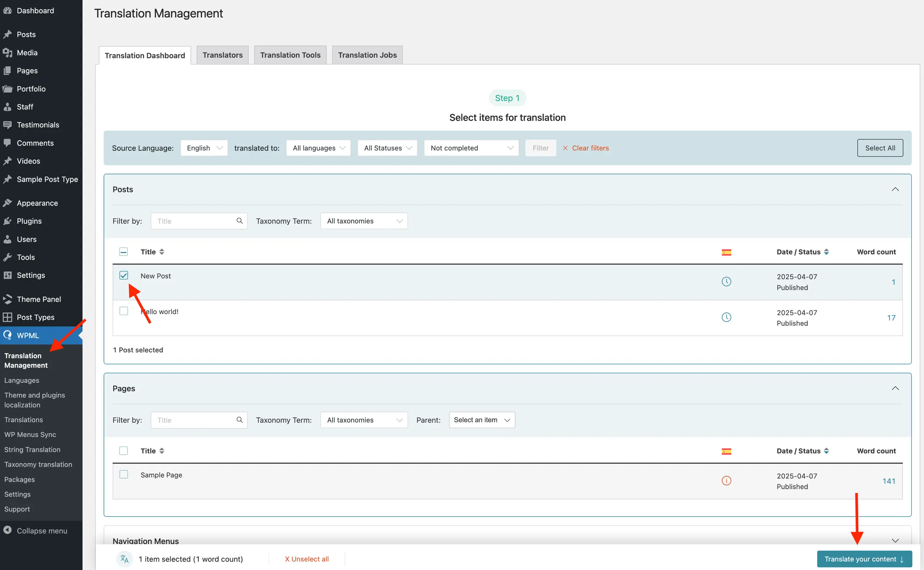The height and width of the screenshot is (570, 924).
Task: Click X Unselect all link
Action: pos(306,559)
